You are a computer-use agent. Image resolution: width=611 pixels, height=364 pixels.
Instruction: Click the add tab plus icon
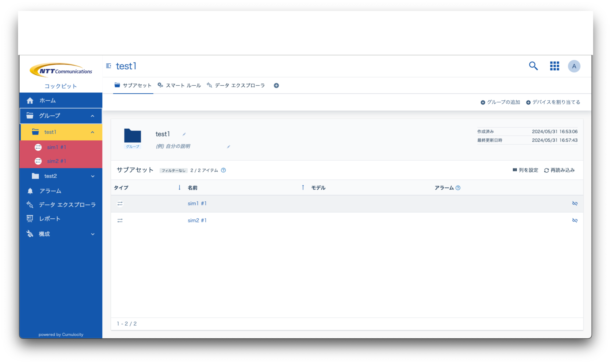point(276,86)
